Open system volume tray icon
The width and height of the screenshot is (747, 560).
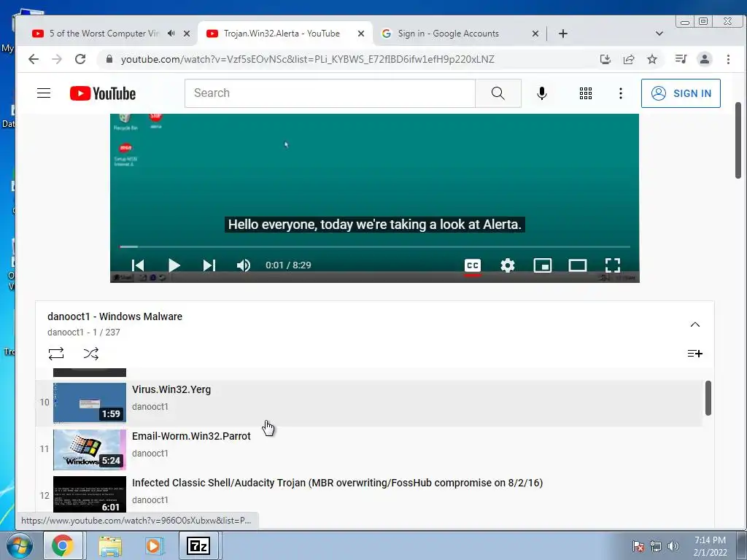[x=673, y=546]
